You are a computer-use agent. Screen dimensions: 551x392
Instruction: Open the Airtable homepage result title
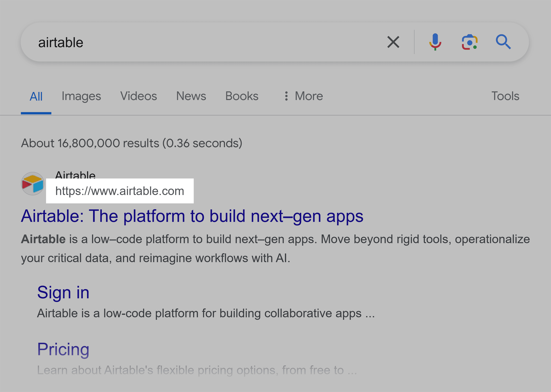192,216
